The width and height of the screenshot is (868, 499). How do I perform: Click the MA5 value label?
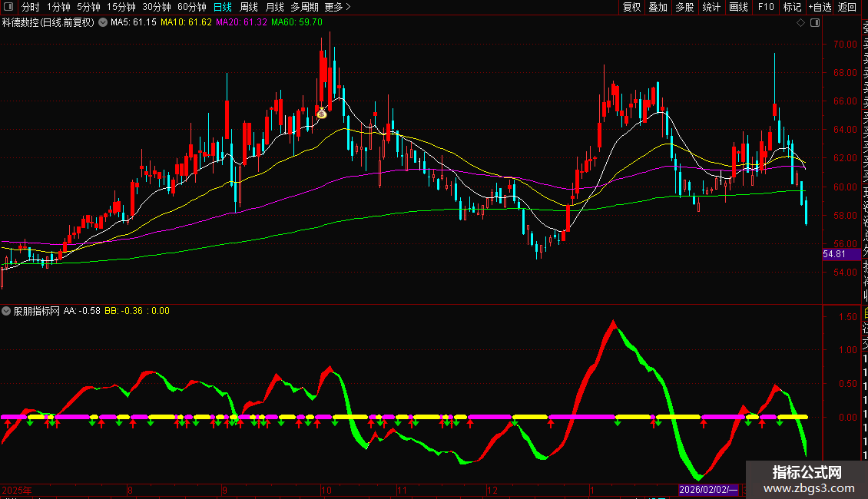click(134, 22)
